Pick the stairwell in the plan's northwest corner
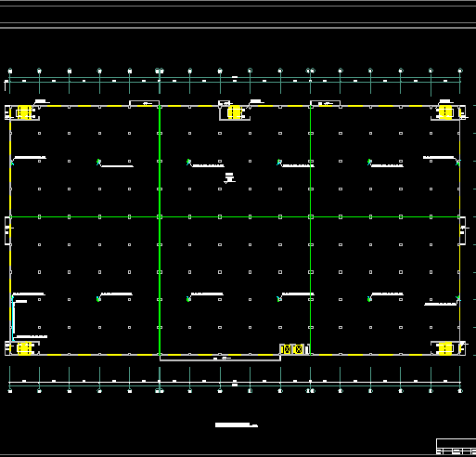Viewport: 476px width, 457px height. 24,112
